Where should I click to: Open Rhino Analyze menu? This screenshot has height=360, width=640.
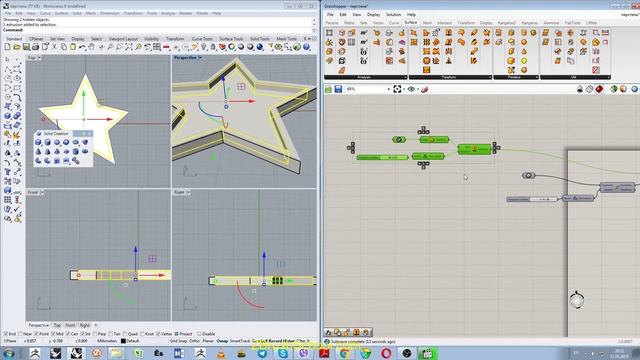click(x=168, y=13)
